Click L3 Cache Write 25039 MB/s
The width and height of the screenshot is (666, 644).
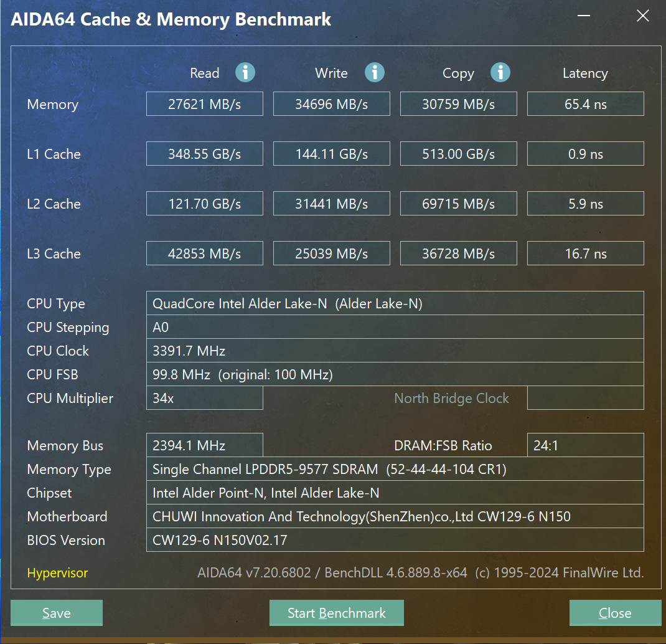(331, 253)
